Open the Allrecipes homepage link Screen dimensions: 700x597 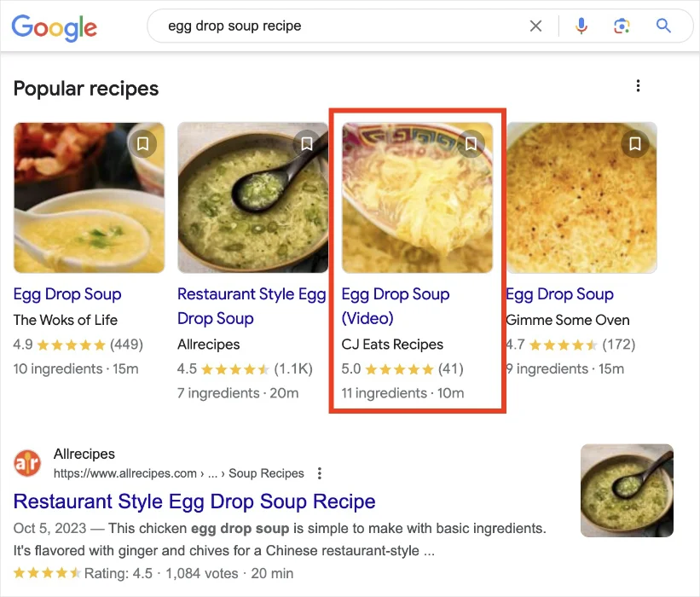point(84,454)
